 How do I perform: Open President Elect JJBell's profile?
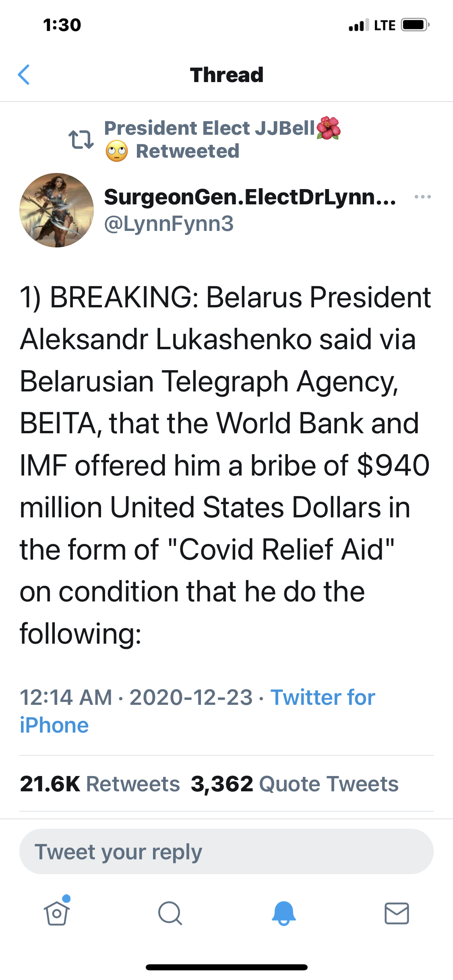[209, 128]
